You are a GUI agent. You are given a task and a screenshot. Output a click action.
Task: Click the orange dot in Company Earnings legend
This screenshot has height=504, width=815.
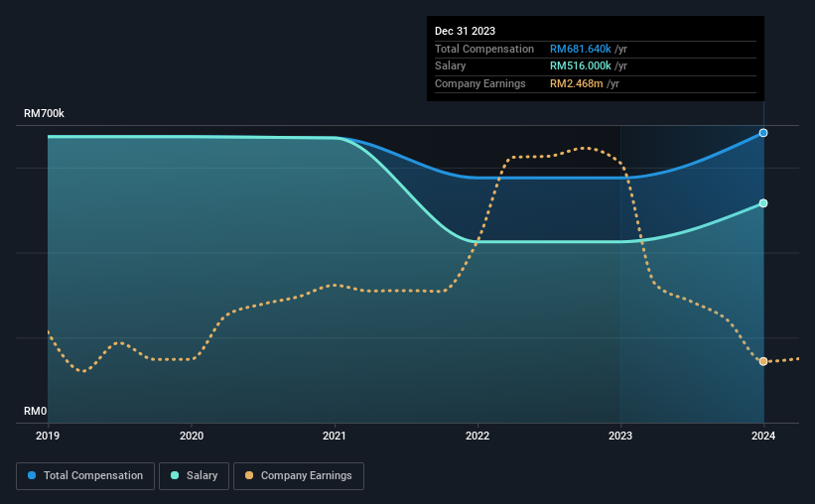pyautogui.click(x=249, y=475)
